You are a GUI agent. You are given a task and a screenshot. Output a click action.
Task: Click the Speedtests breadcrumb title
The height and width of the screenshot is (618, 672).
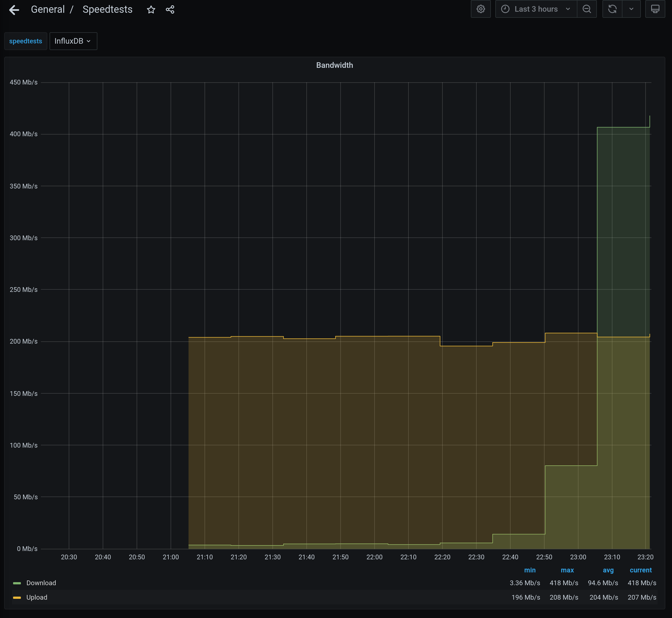pyautogui.click(x=107, y=9)
